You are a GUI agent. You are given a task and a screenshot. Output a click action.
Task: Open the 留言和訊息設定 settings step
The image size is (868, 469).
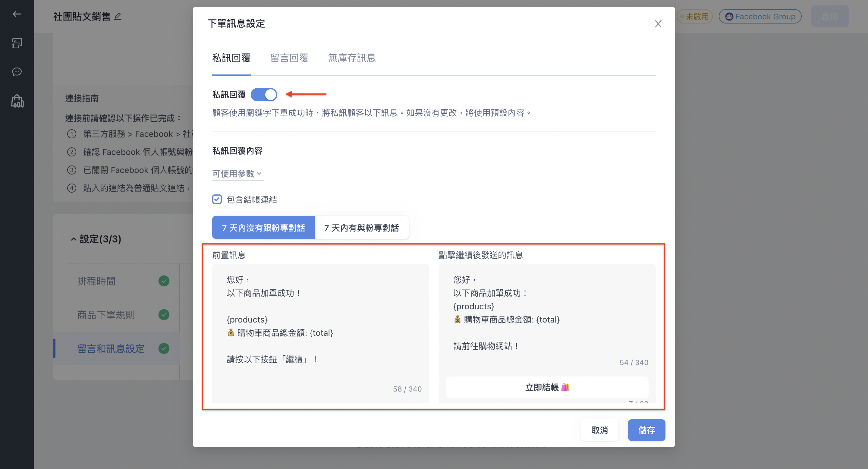click(x=116, y=348)
